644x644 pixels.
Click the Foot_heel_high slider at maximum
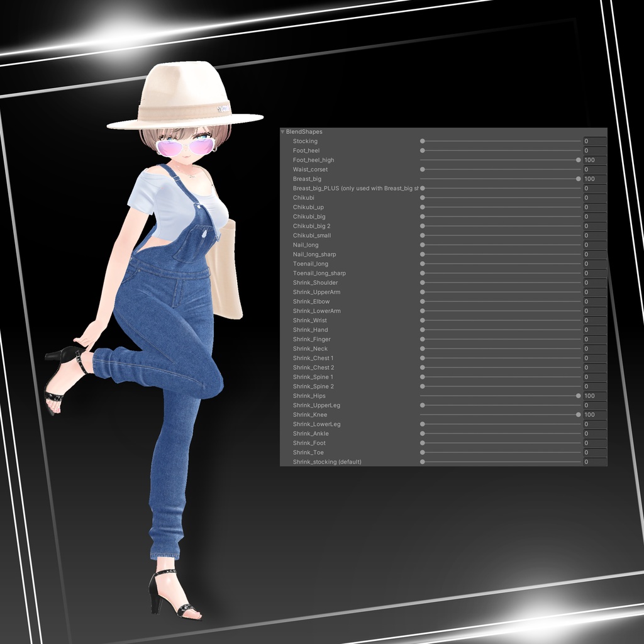577,160
